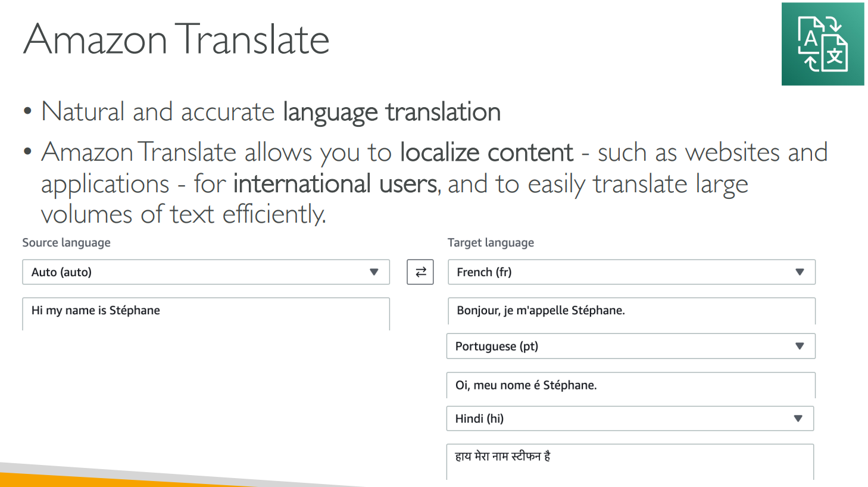Select the "Amazon Translate" slide title

coord(176,39)
